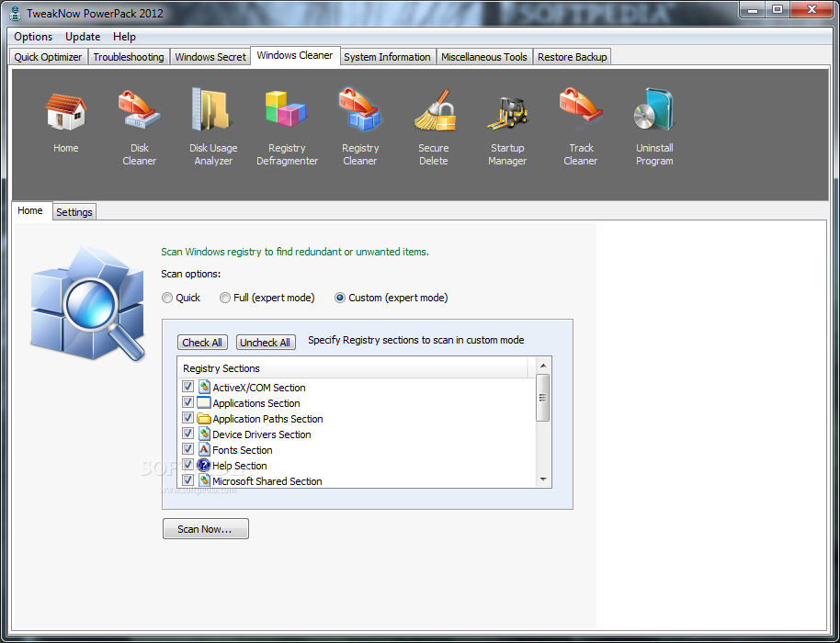Screen dimensions: 840x643
Task: Open the Help menu
Action: coord(124,37)
